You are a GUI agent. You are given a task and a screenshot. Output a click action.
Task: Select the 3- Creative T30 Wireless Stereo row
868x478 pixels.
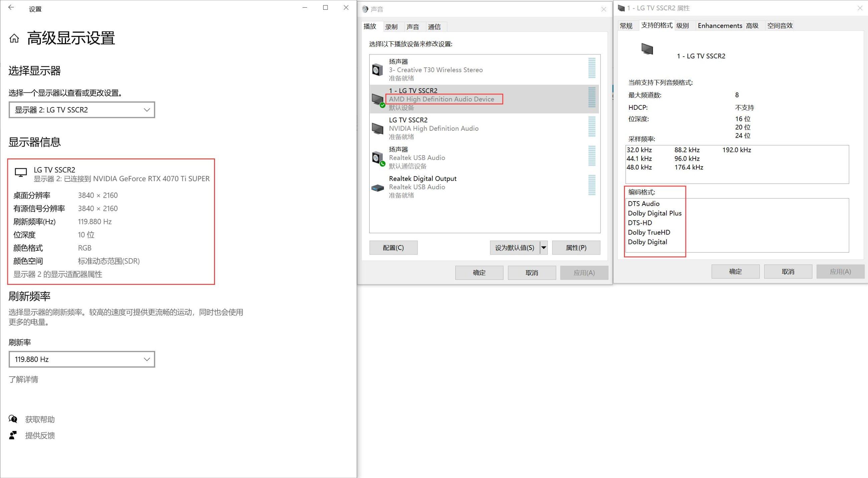[484, 70]
